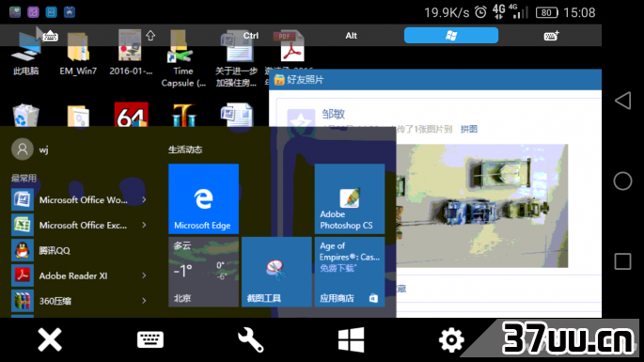Viewport: 644px width, 362px height.
Task: Open the puzzle link beside upload text
Action: coord(468,129)
